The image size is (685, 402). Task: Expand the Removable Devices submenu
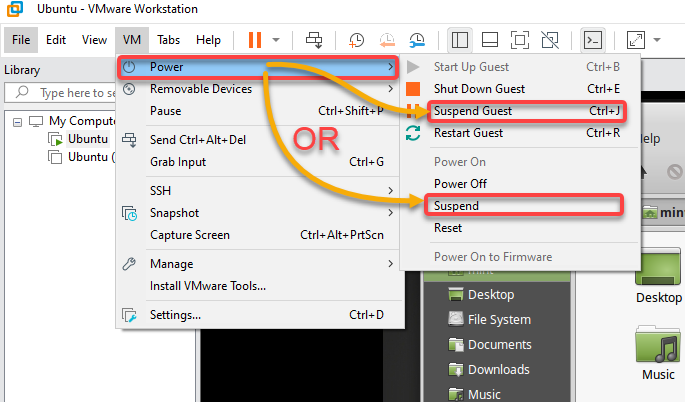click(x=258, y=89)
